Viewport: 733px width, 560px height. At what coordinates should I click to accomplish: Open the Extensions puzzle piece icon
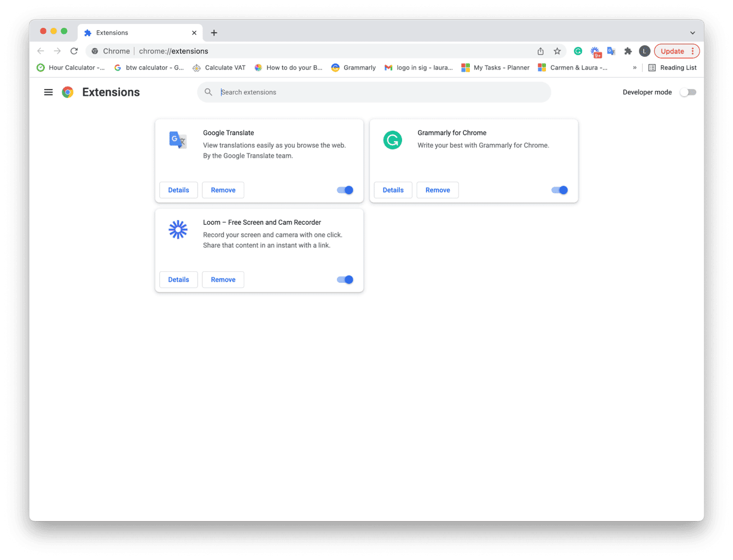tap(628, 51)
